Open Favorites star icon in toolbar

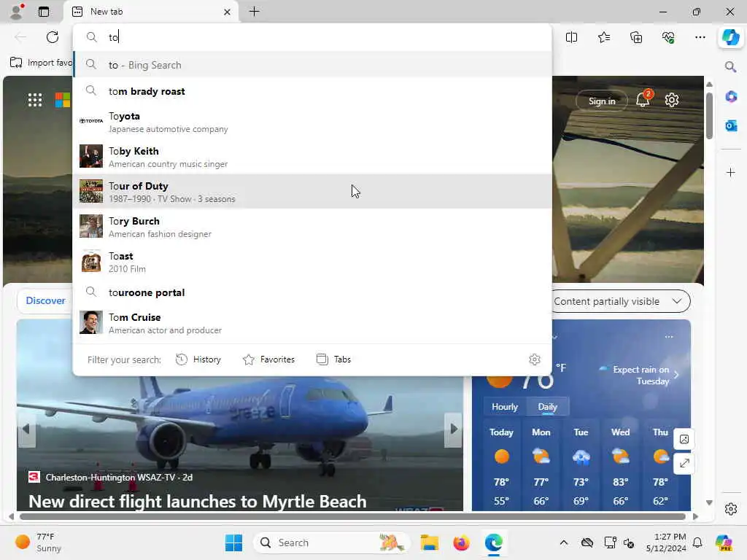click(x=603, y=37)
